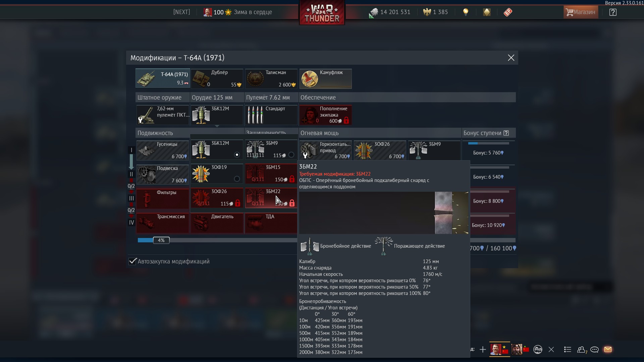Open the contacts/friends icon

pyautogui.click(x=582, y=350)
